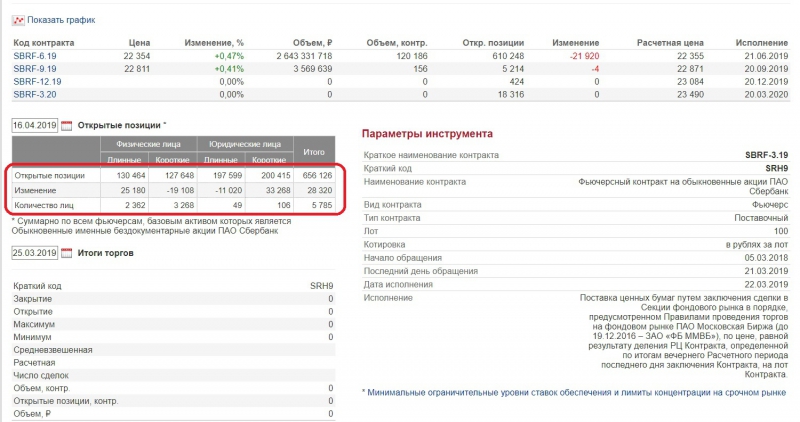Select start of trading date 05.03.2018
The height and width of the screenshot is (422, 800).
point(766,258)
